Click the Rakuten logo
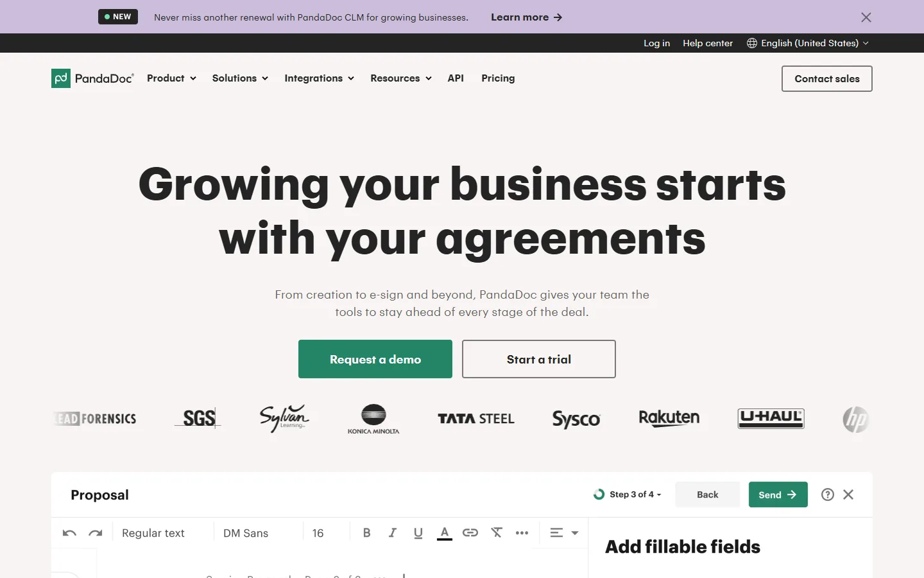The width and height of the screenshot is (924, 578). coord(669,418)
